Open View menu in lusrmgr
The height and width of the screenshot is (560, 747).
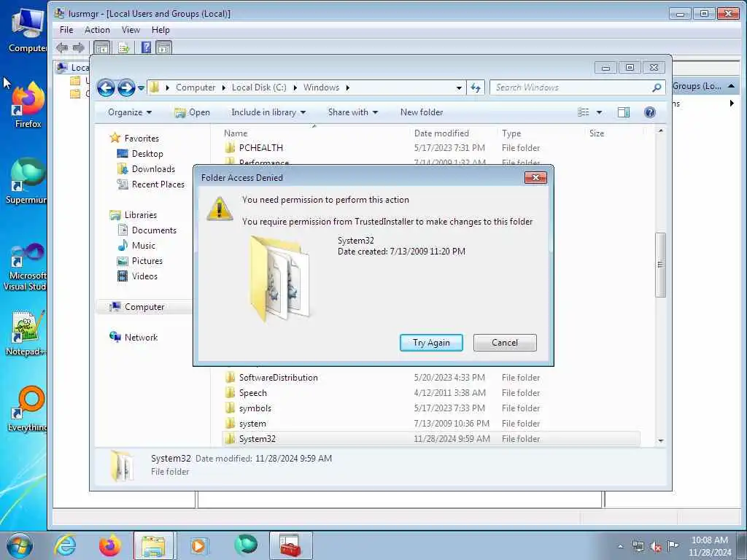click(x=131, y=30)
